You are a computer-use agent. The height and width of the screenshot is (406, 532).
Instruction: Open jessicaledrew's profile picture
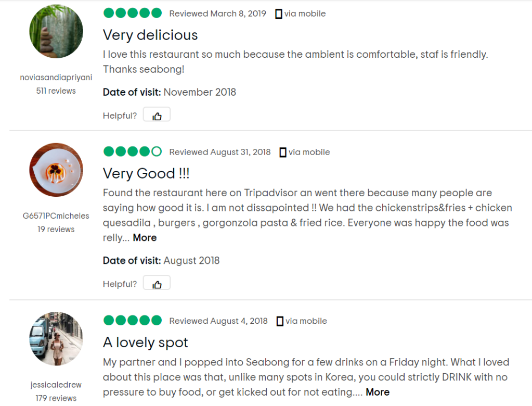coord(56,339)
